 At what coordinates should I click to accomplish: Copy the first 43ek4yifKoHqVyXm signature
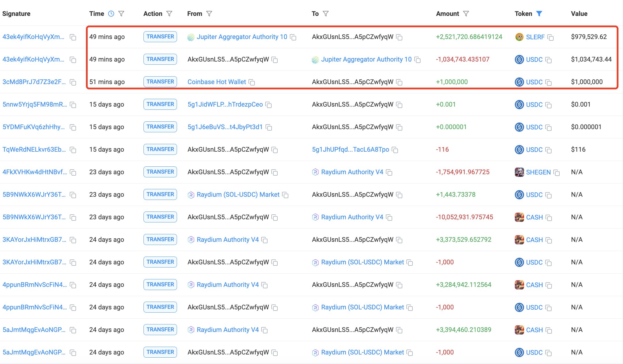click(x=73, y=37)
